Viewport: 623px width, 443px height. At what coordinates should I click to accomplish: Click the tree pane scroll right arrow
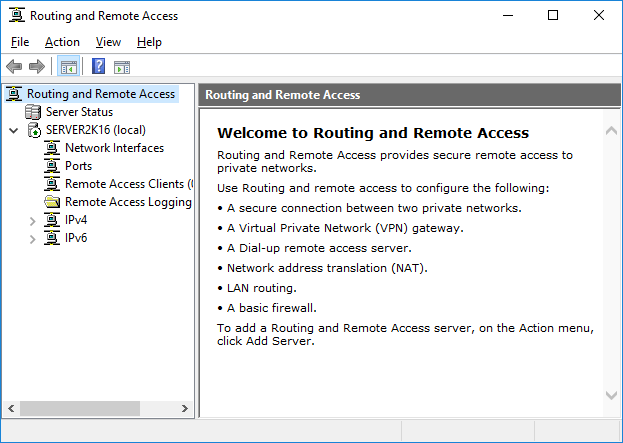(x=185, y=408)
